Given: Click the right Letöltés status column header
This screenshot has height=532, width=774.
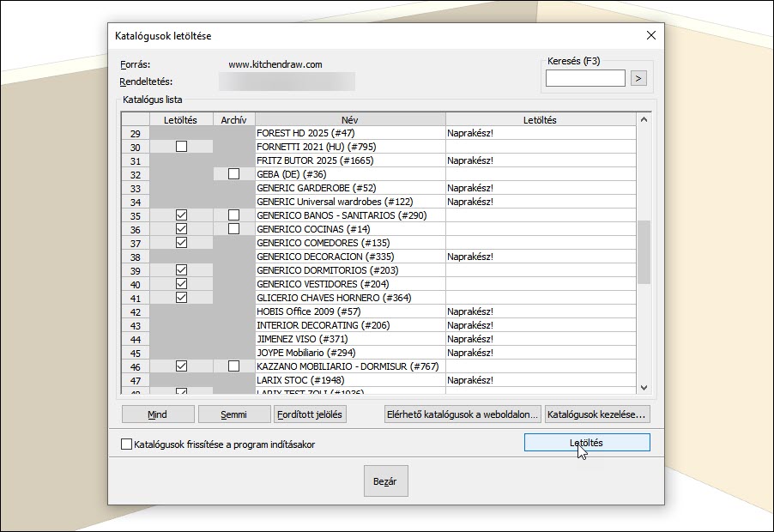Looking at the screenshot, I should (541, 120).
